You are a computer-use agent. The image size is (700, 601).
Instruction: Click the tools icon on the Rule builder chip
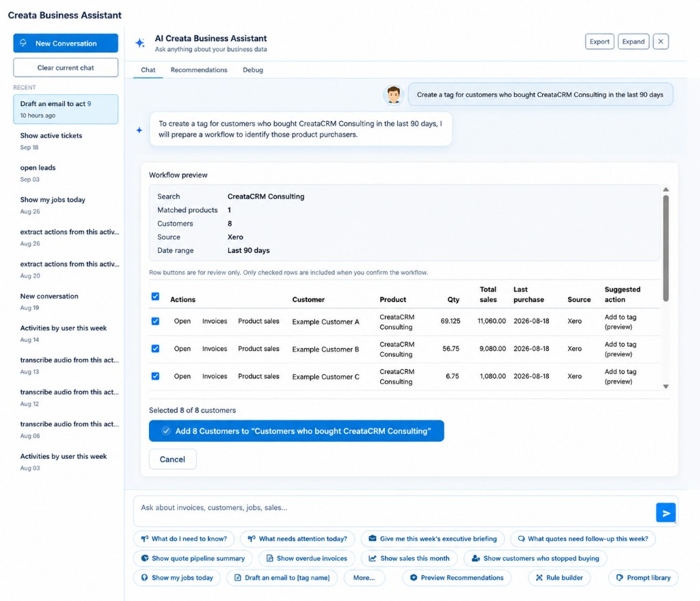[x=539, y=577]
